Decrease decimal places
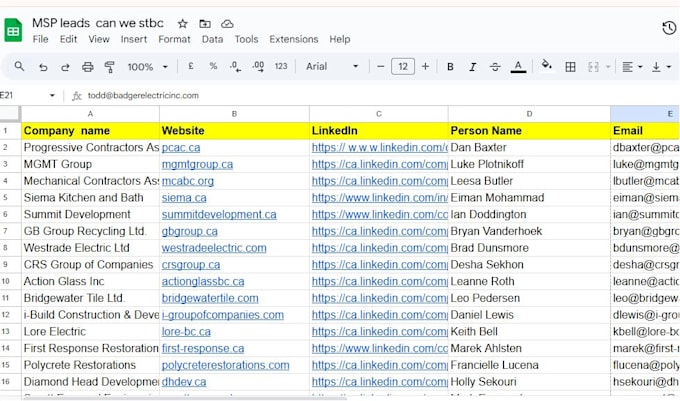680x401 pixels. click(235, 66)
